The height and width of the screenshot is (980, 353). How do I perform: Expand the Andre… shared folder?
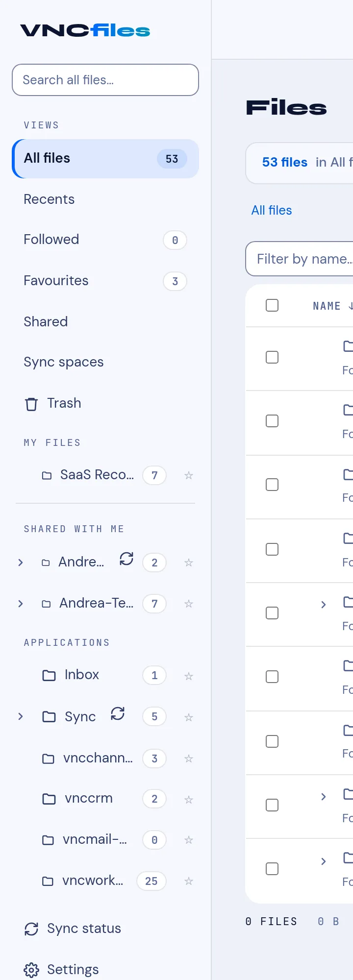(x=21, y=563)
